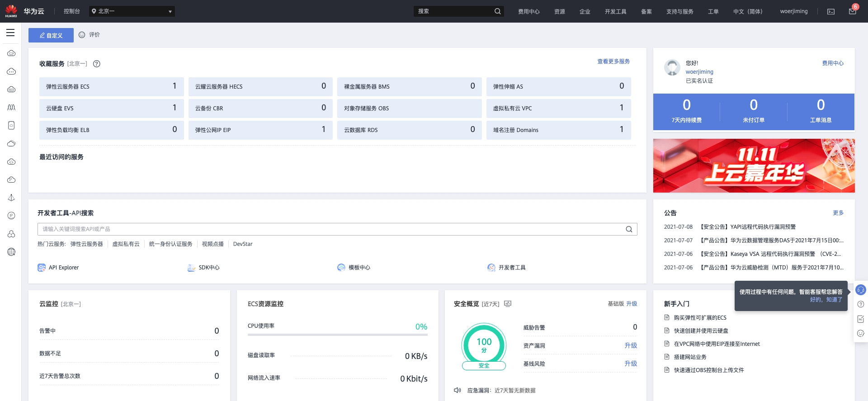Click the Huawei Cloud logo
Screen dimensions: 868x401
pos(25,11)
